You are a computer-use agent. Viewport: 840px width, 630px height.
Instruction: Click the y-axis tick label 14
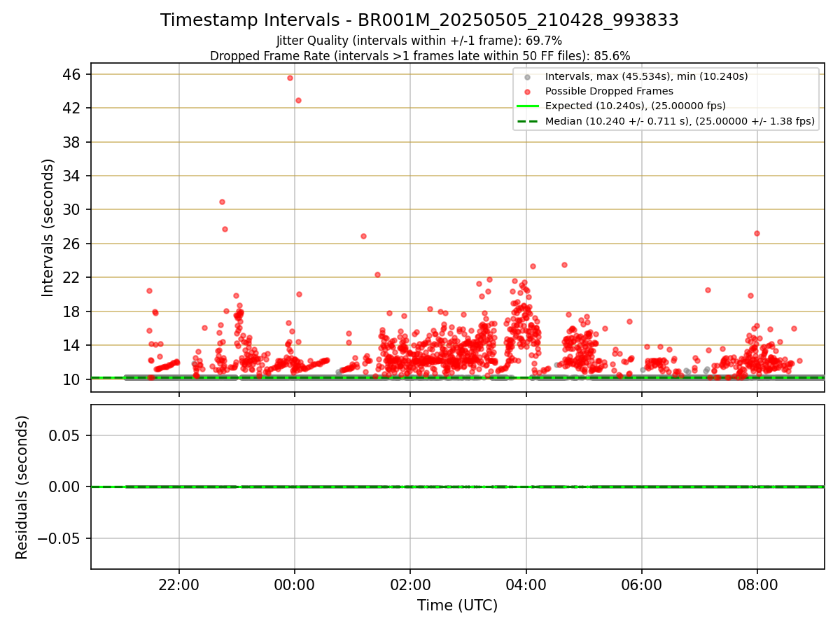[x=72, y=345]
